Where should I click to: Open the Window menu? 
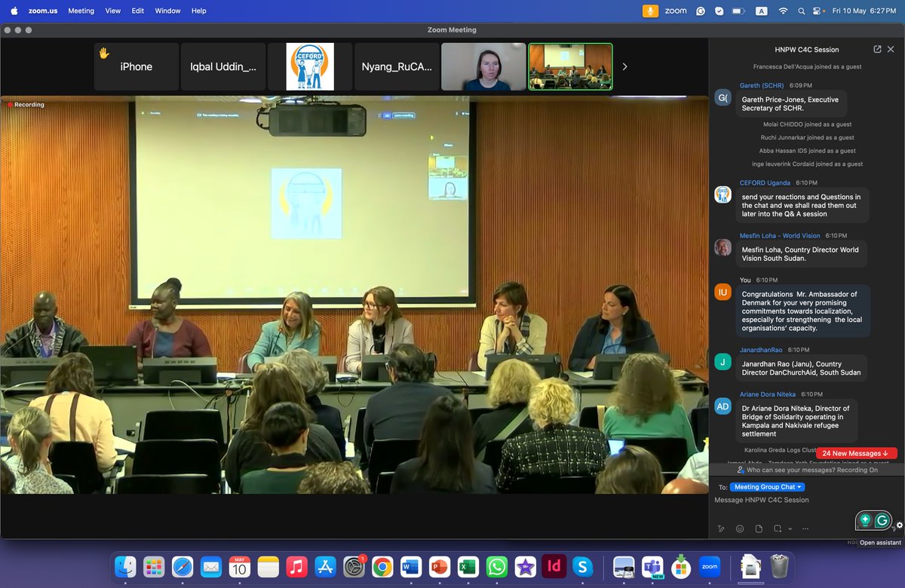(168, 11)
